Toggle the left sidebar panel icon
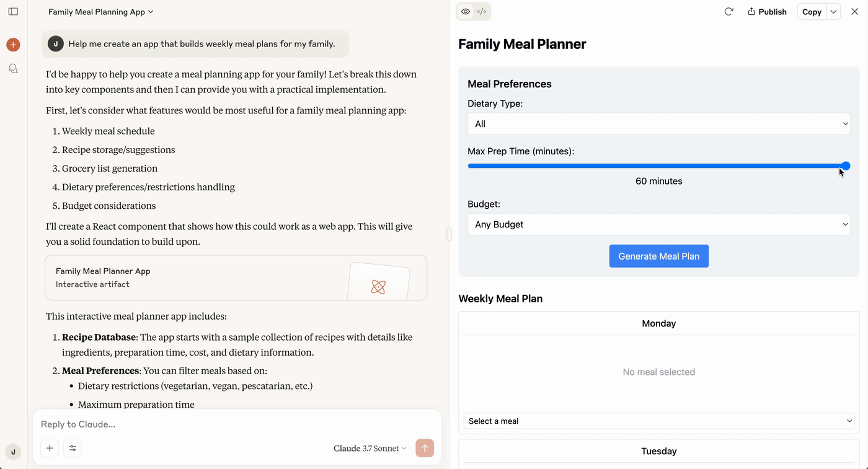The image size is (868, 469). click(13, 12)
